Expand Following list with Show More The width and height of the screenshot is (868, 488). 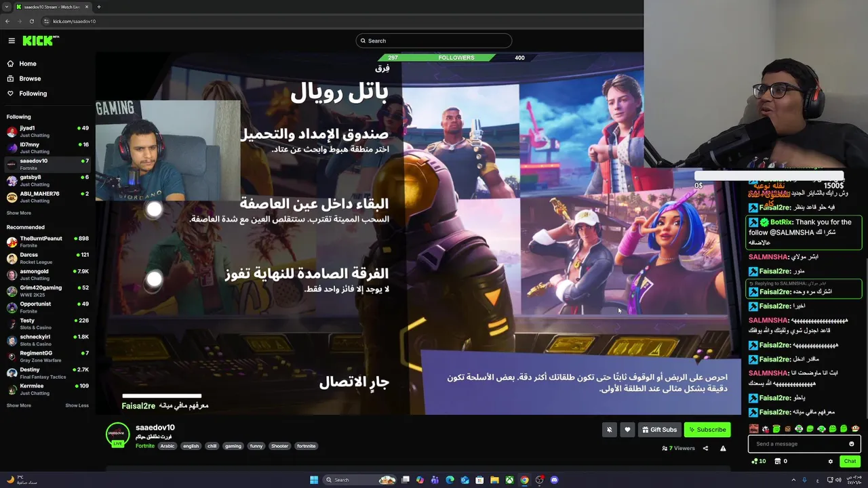click(x=19, y=213)
